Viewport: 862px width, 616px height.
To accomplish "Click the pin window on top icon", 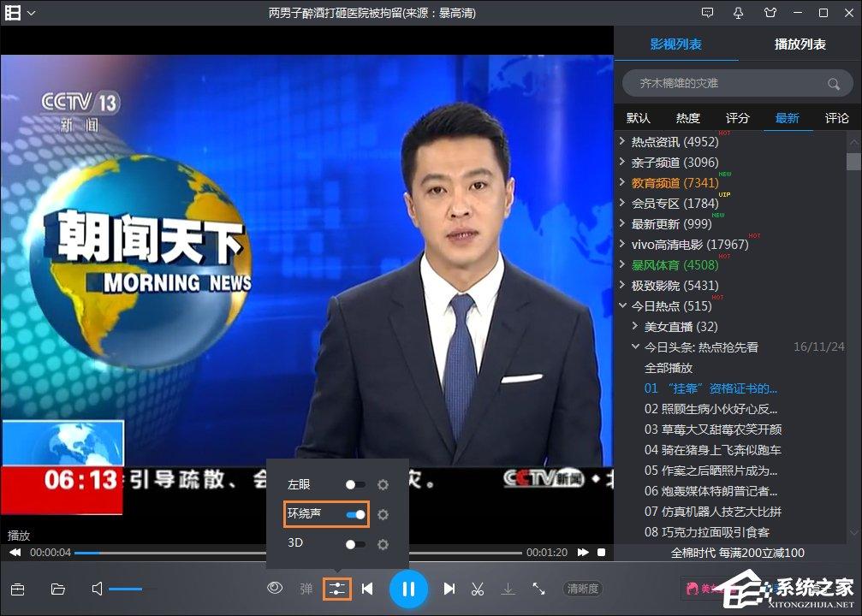I will coord(738,13).
